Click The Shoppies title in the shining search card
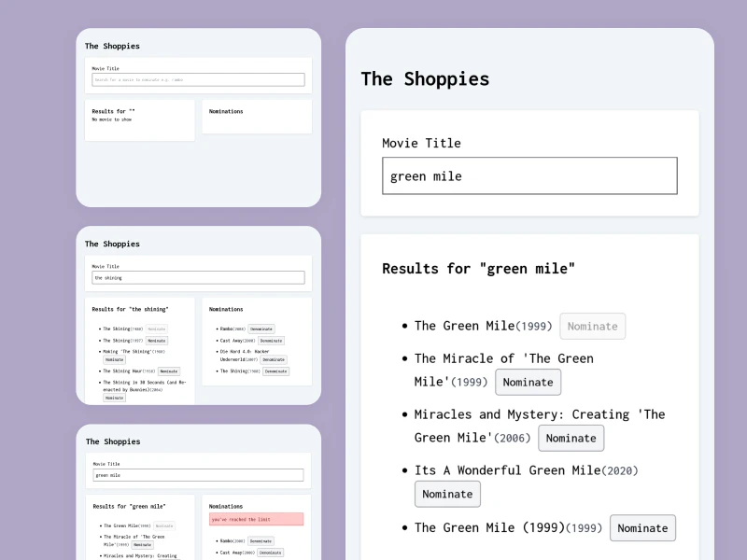Viewport: 747px width, 560px height. click(x=112, y=244)
